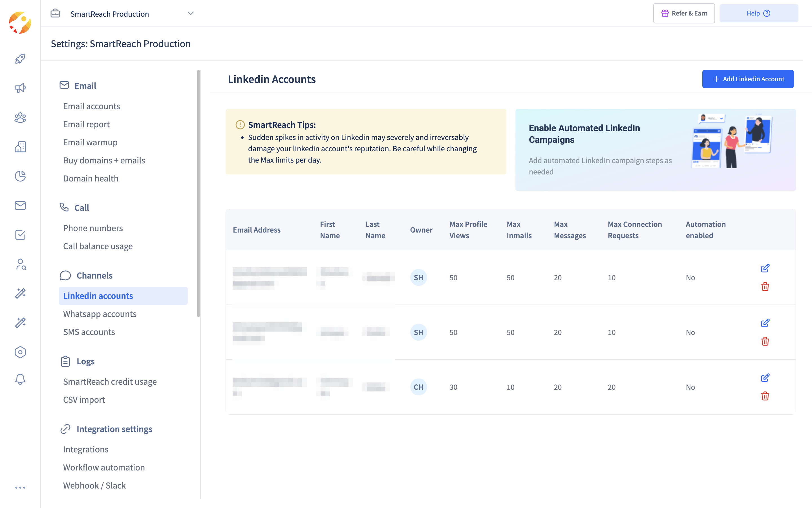
Task: Click the SmartReach Tips warning icon
Action: pos(240,125)
